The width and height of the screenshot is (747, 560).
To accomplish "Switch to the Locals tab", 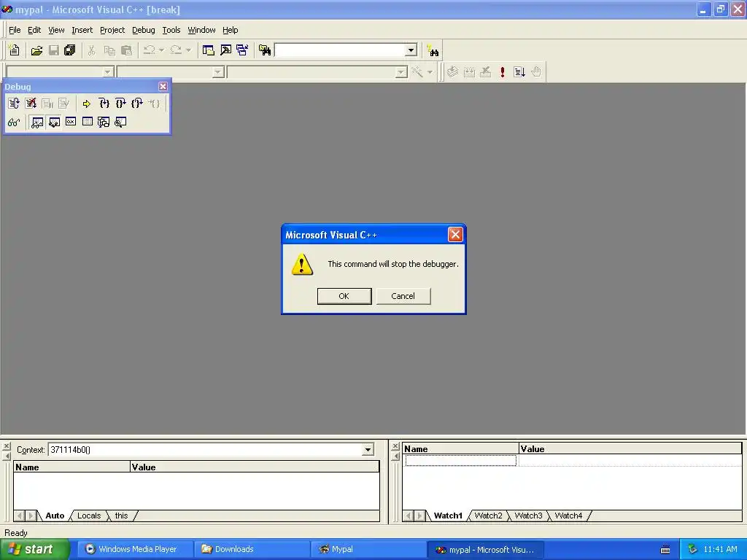I will click(88, 516).
